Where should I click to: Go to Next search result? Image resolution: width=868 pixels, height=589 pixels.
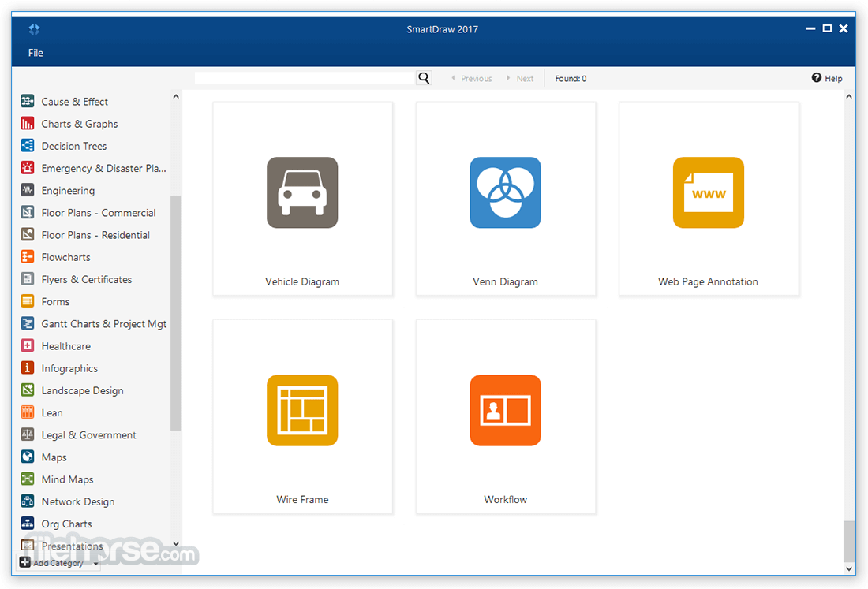520,79
